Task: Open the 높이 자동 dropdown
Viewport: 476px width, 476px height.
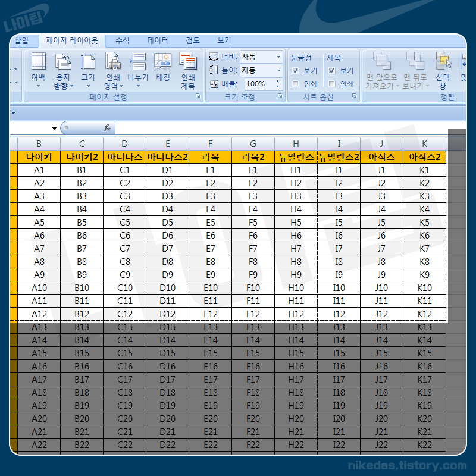Action: (278, 70)
